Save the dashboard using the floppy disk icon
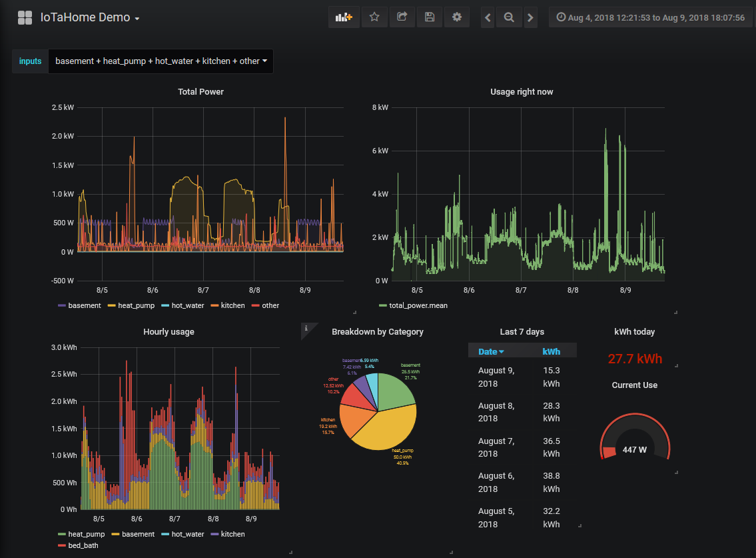Screen dimensions: 756x558 [x=429, y=17]
